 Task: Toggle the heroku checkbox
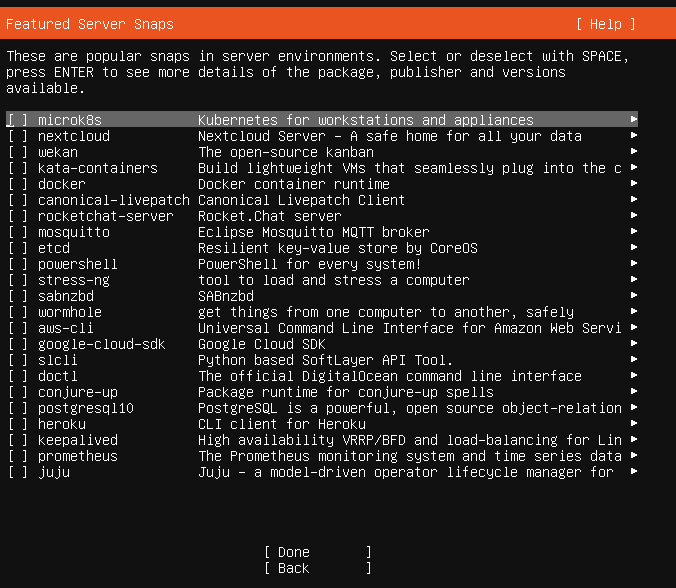(18, 424)
